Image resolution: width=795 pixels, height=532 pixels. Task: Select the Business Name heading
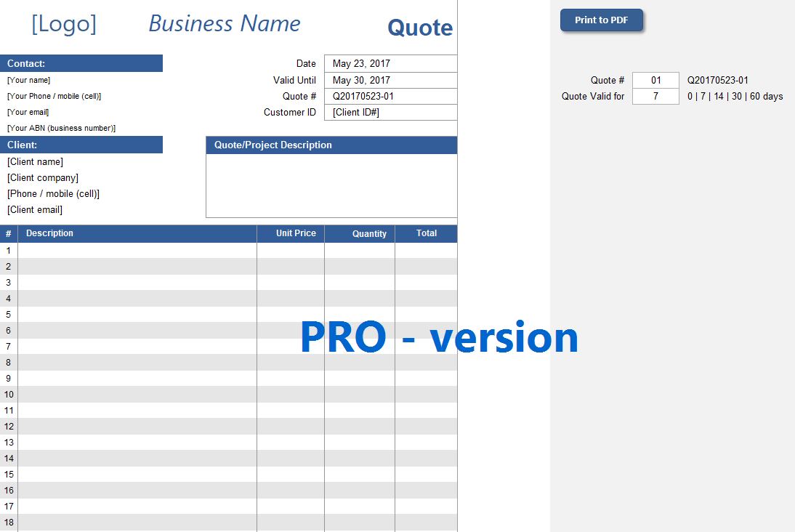click(x=225, y=23)
